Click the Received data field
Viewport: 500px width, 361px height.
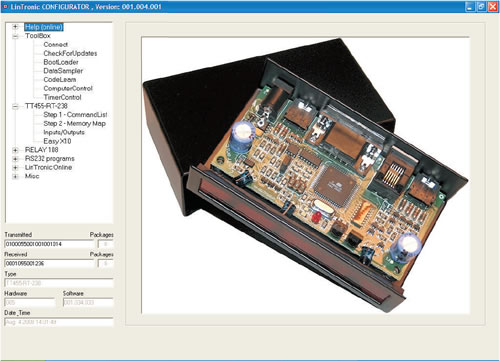(49, 264)
